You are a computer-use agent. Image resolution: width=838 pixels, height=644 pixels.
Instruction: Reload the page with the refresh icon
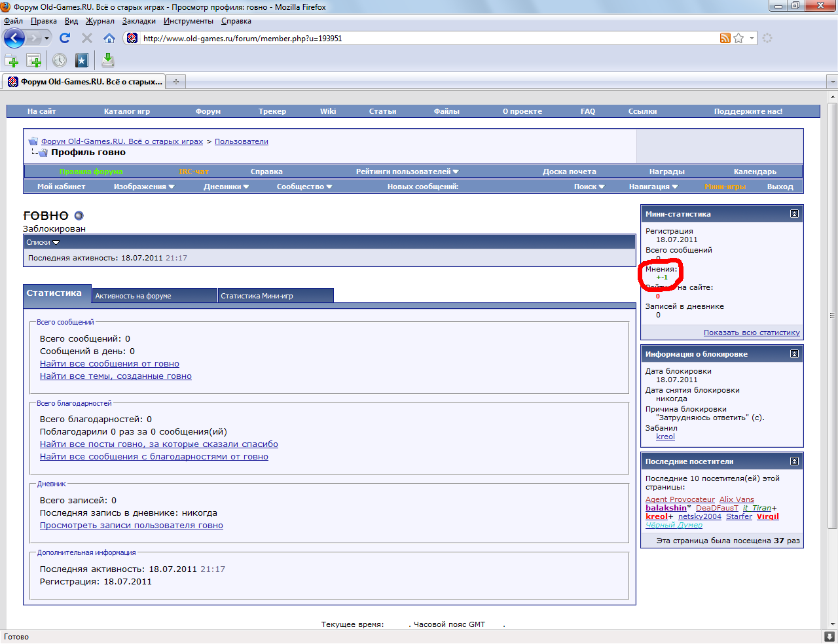click(x=64, y=38)
